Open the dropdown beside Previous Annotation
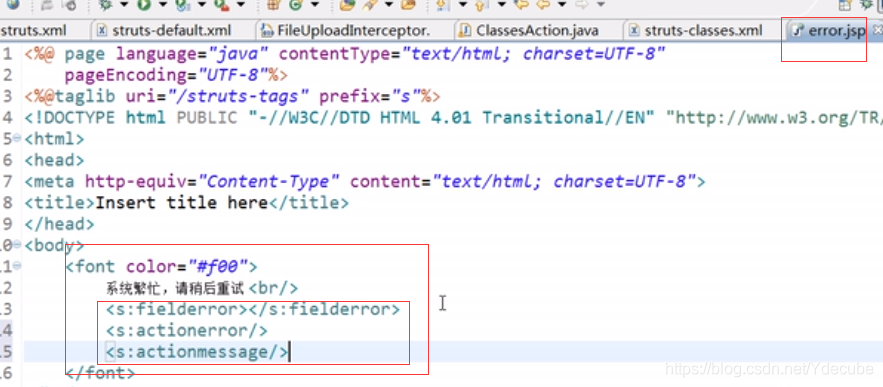 point(501,5)
